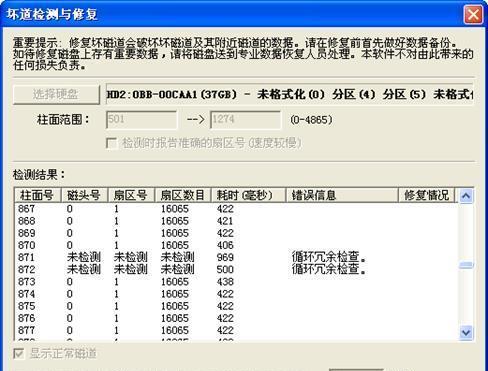Click the 969 time value in row 871

pyautogui.click(x=225, y=257)
